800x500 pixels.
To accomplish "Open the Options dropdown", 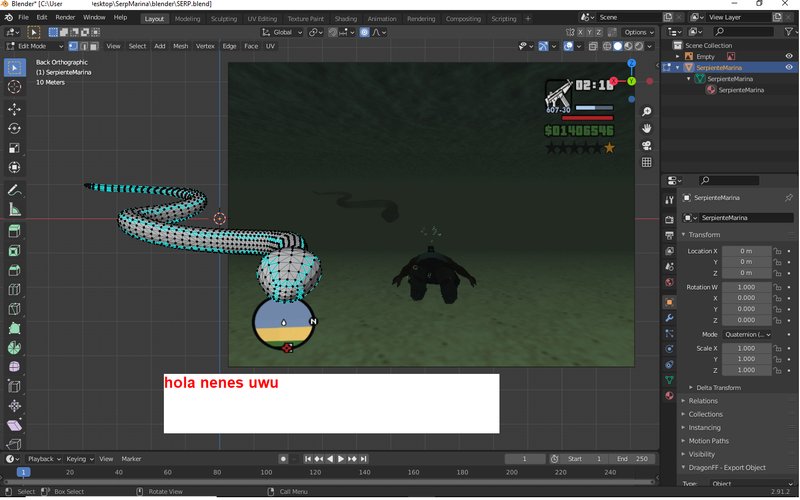I will [x=639, y=32].
